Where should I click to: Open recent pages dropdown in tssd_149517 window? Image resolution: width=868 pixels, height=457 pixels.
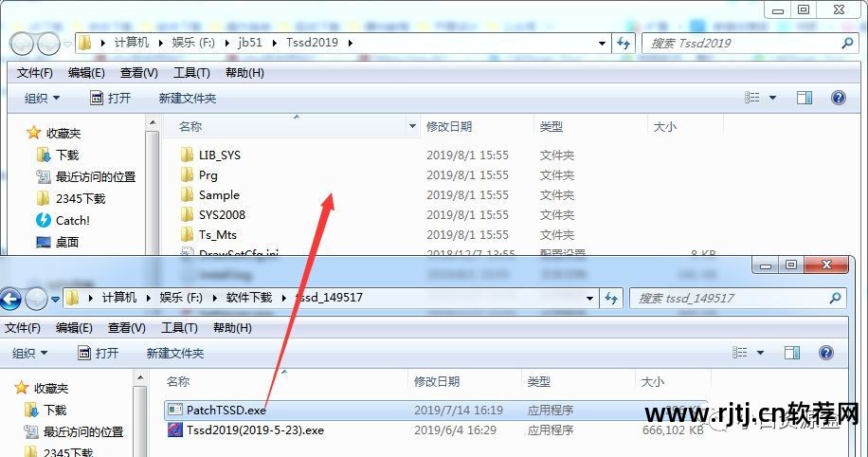coord(55,299)
